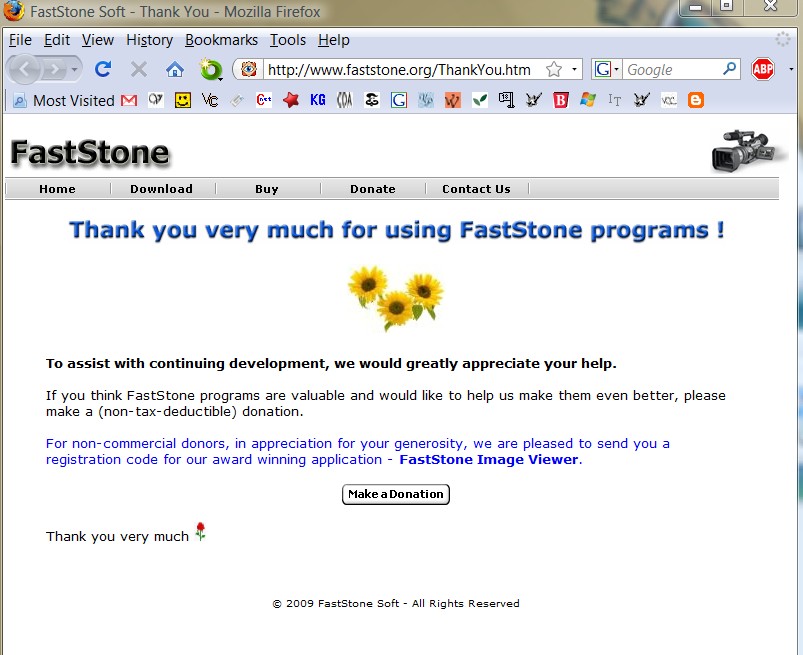Click the search magnifier icon in Google box
The height and width of the screenshot is (655, 803).
pos(729,69)
